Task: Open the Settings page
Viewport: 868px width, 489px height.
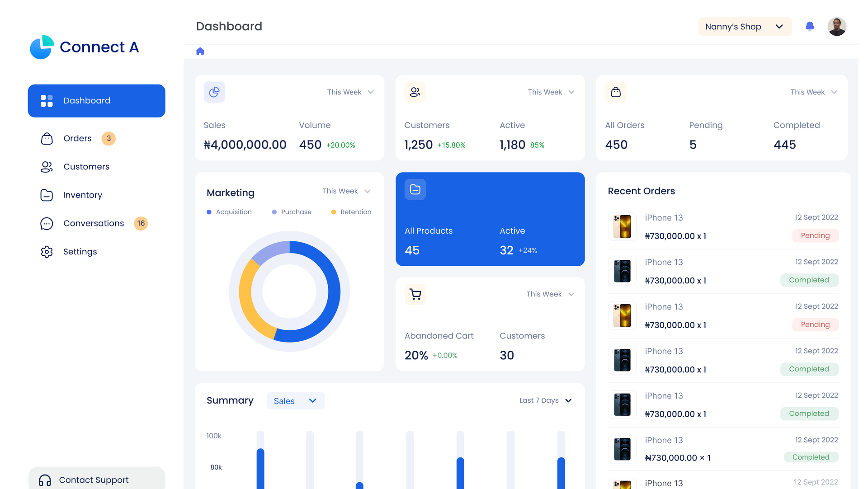Action: [80, 251]
